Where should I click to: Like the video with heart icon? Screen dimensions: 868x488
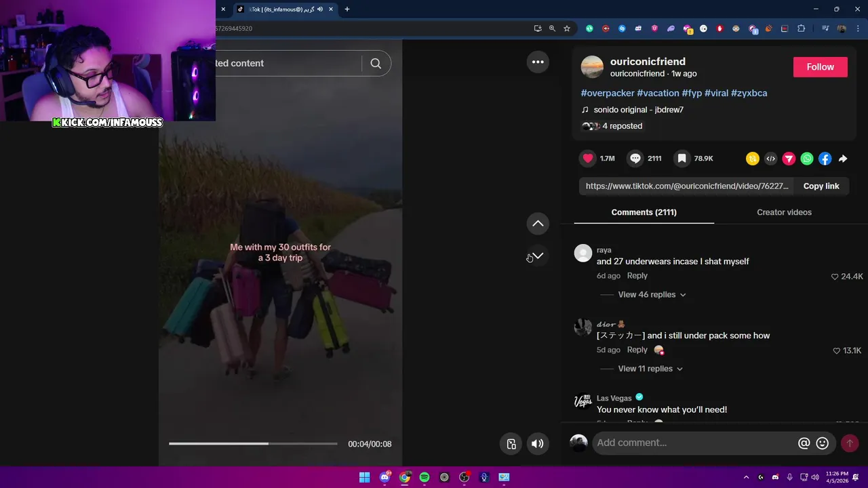pyautogui.click(x=588, y=159)
